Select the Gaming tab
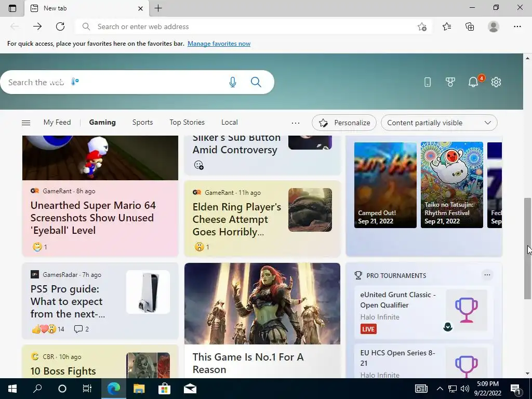This screenshot has width=532, height=399. pos(102,123)
